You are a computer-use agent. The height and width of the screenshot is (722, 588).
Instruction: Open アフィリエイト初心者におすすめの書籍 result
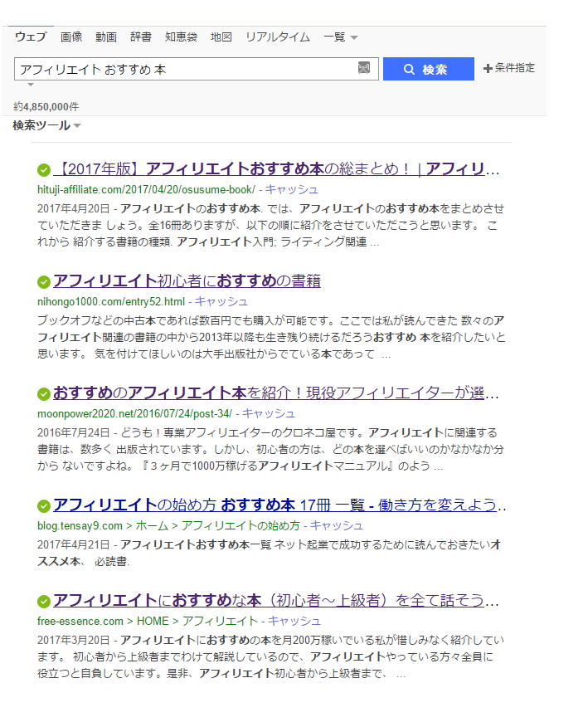[187, 281]
